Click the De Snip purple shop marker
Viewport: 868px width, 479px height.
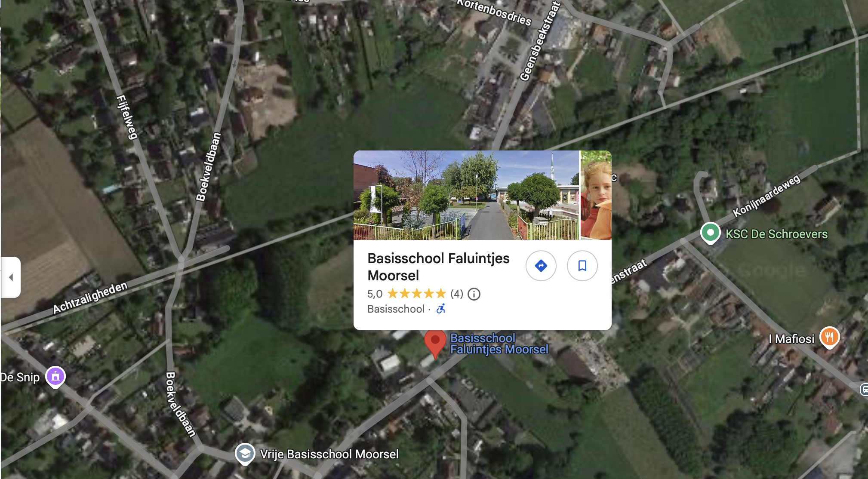pyautogui.click(x=55, y=377)
